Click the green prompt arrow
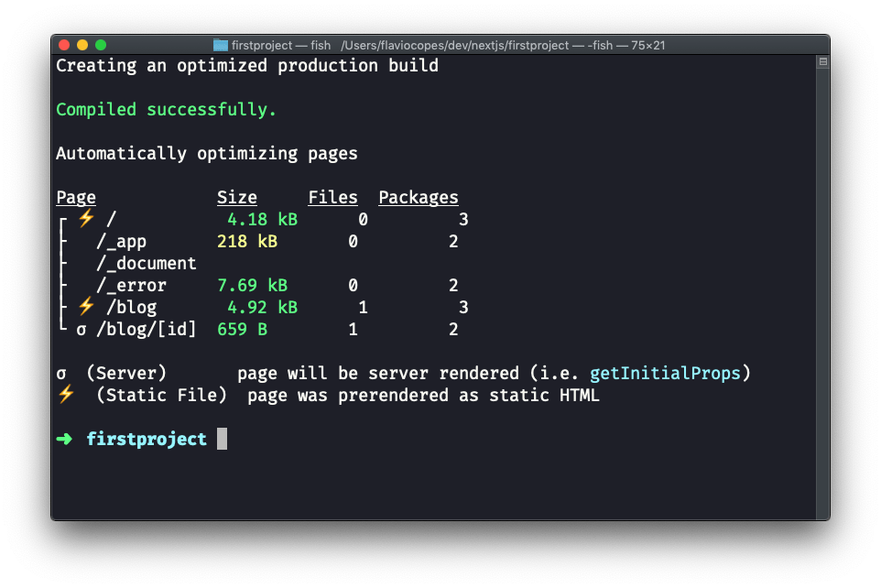Screen dimensions: 881x588 tap(64, 440)
